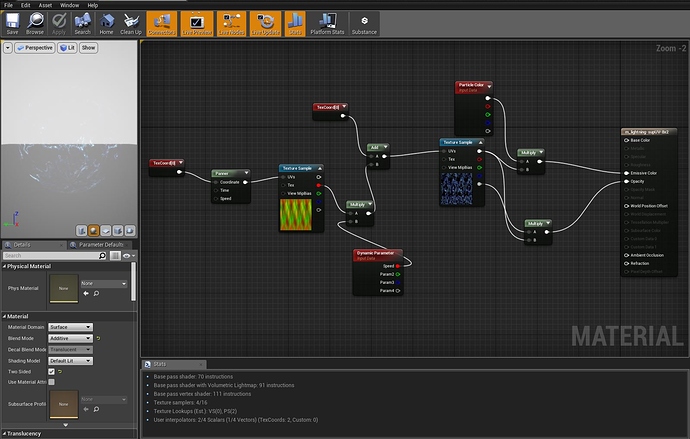Open the Edit menu
Screen dimensions: 690x439
point(26,5)
